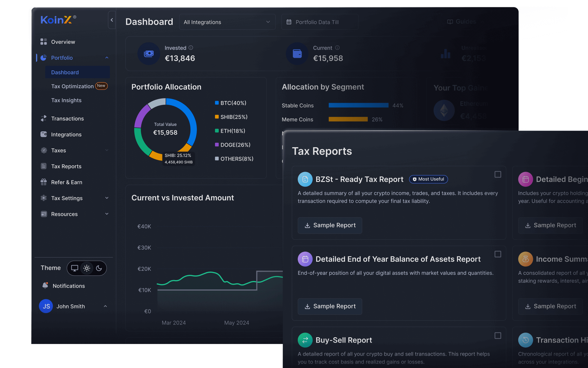Switch to the Tax Insights page
The height and width of the screenshot is (368, 588).
pos(66,100)
